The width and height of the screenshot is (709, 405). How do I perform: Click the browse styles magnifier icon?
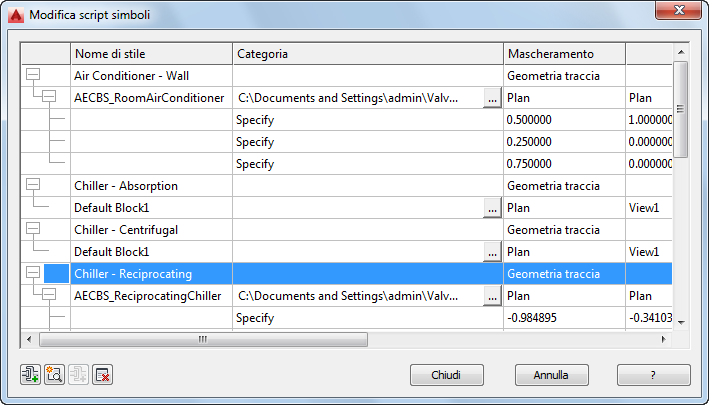[54, 375]
